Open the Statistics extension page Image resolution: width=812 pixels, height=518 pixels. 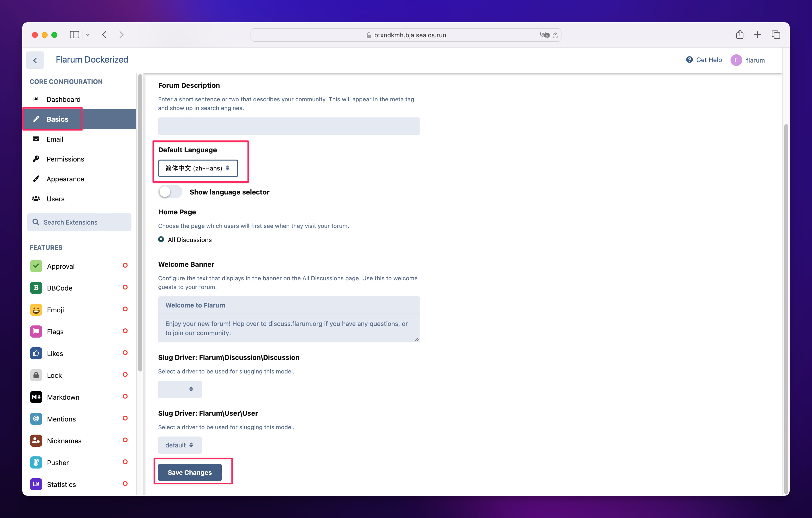(x=80, y=484)
